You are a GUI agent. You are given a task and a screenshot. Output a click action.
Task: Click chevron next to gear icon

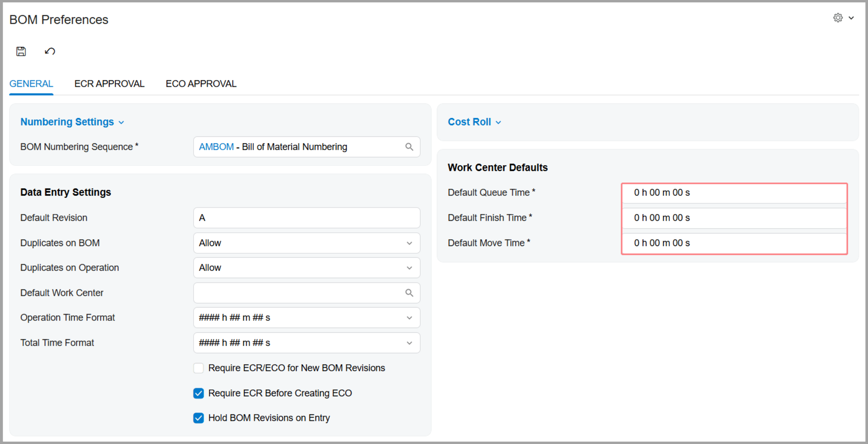[x=851, y=18]
